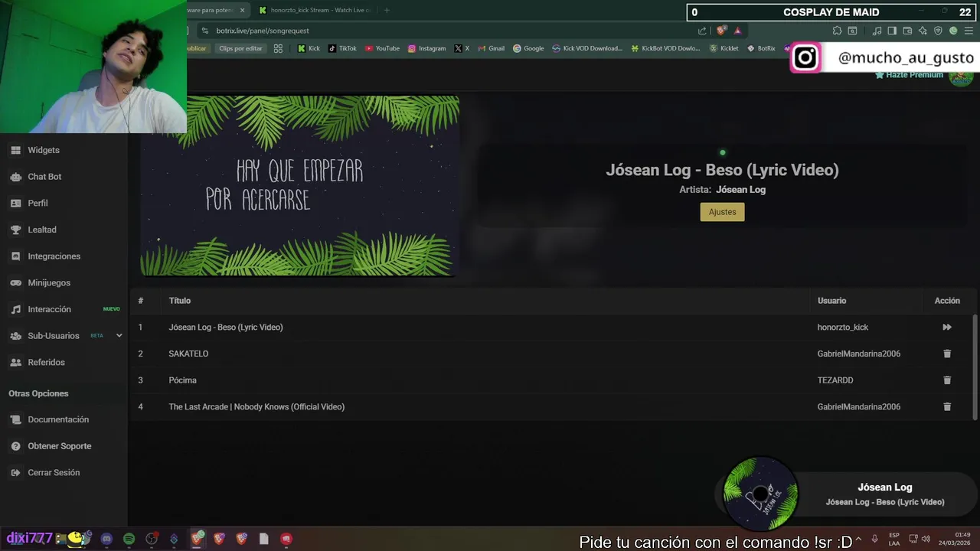The height and width of the screenshot is (551, 980).
Task: Click the song video thumbnail
Action: [x=299, y=185]
